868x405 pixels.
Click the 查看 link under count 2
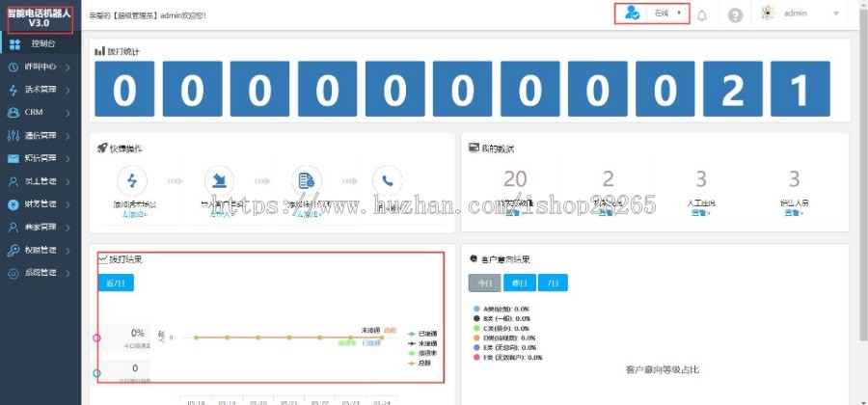[608, 212]
